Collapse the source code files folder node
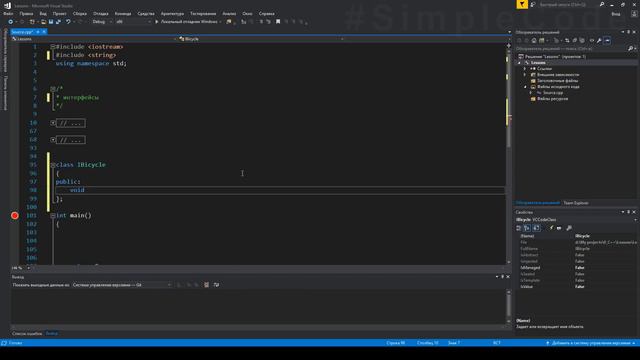This screenshot has height=360, width=640. pyautogui.click(x=525, y=87)
